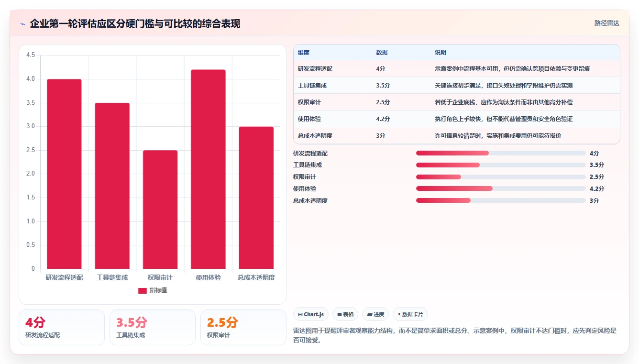Click the description beginning 若低于企业底线
Image resolution: width=639 pixels, height=364 pixels.
(x=504, y=102)
